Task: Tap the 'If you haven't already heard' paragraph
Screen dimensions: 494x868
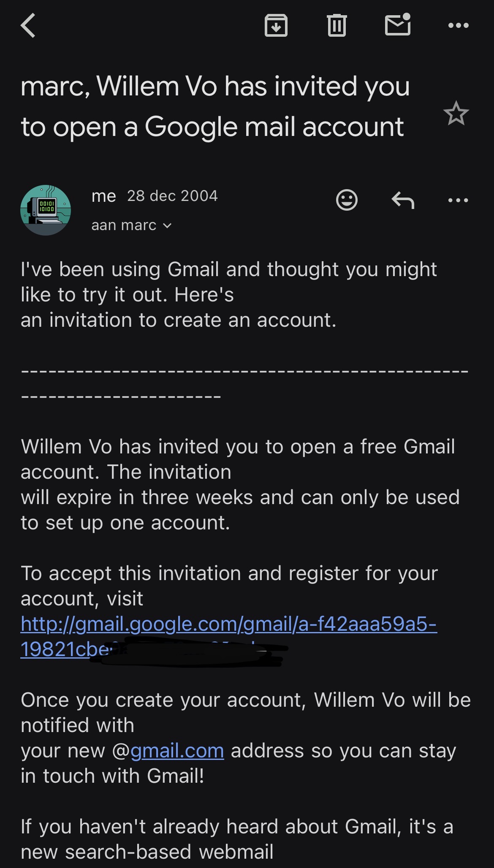Action: click(236, 839)
